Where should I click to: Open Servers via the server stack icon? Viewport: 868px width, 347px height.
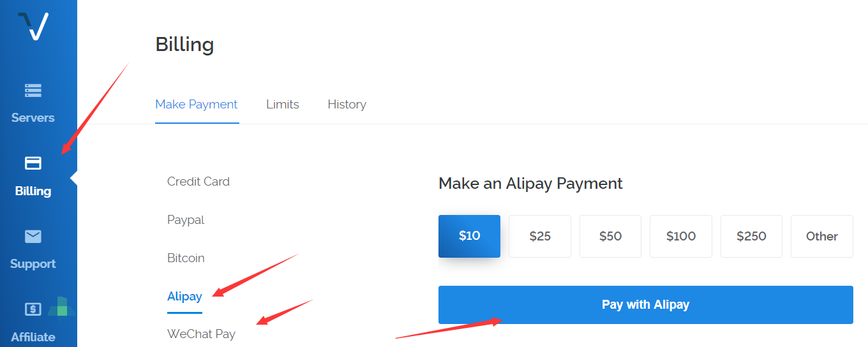point(33,91)
